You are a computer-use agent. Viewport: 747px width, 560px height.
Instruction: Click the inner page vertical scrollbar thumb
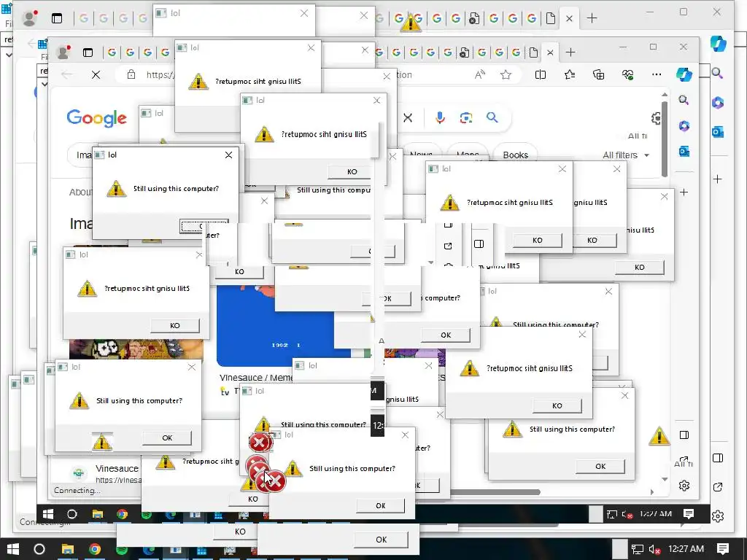665,138
